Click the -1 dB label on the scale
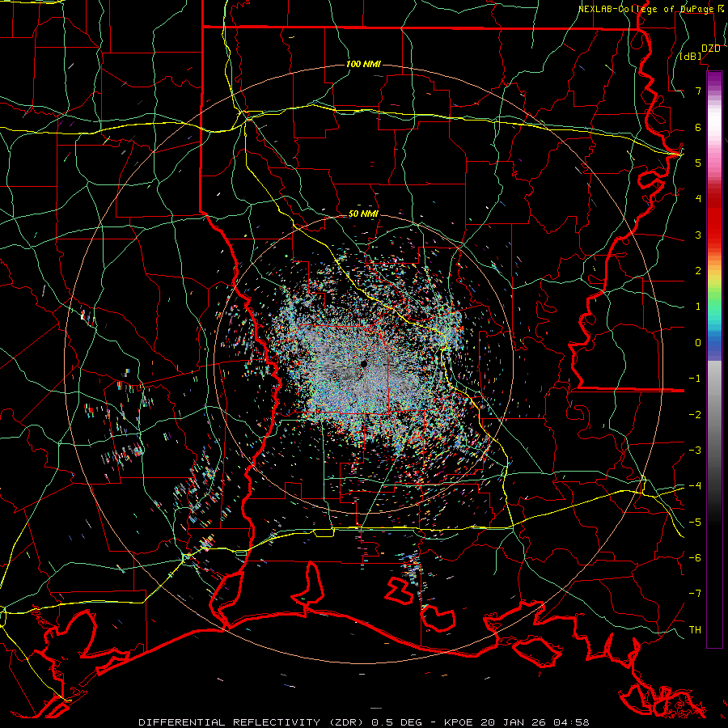Screen dimensions: 728x728 (x=695, y=379)
